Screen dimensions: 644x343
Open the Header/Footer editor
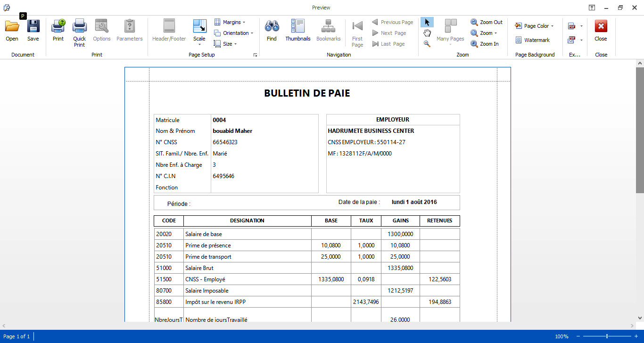[x=169, y=31]
